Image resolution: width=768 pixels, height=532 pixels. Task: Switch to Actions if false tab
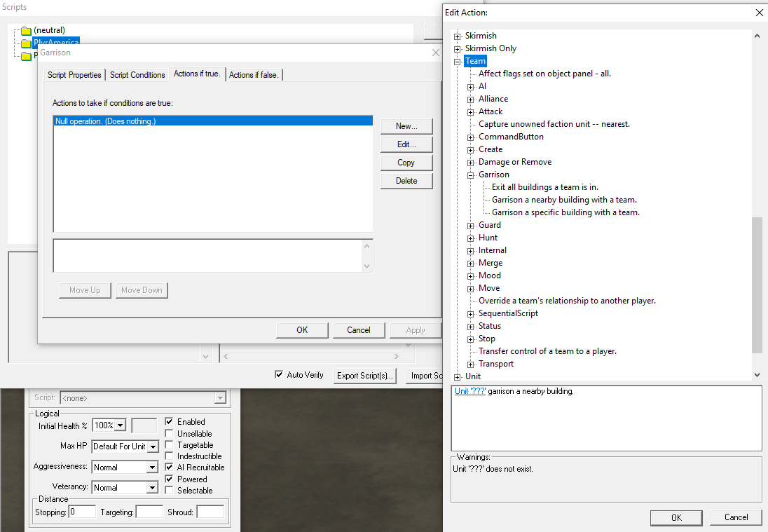pyautogui.click(x=254, y=75)
